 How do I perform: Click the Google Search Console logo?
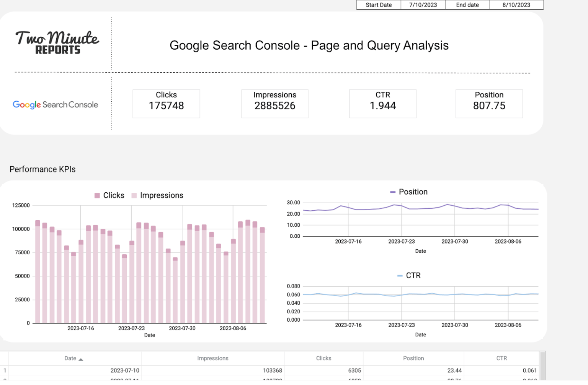tap(55, 104)
